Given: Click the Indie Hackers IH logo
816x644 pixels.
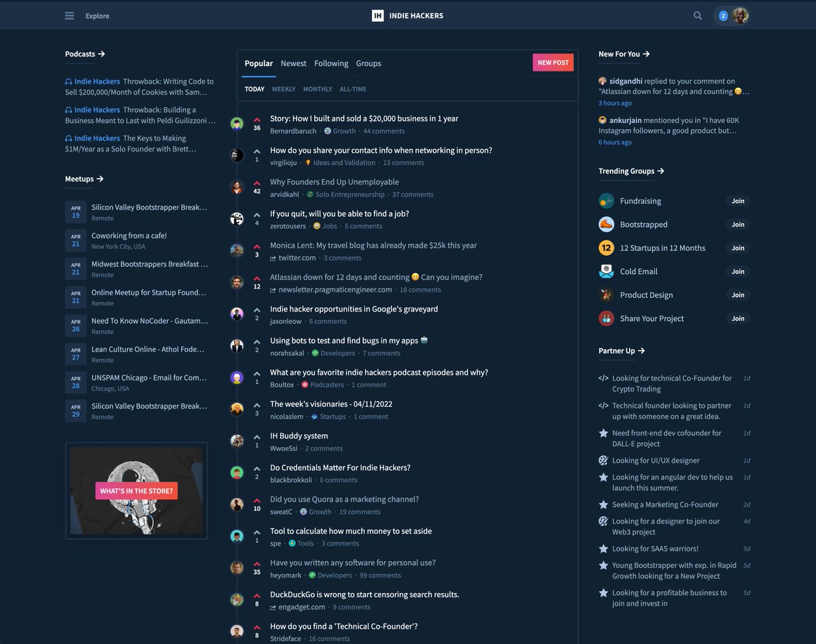Looking at the screenshot, I should click(x=378, y=16).
